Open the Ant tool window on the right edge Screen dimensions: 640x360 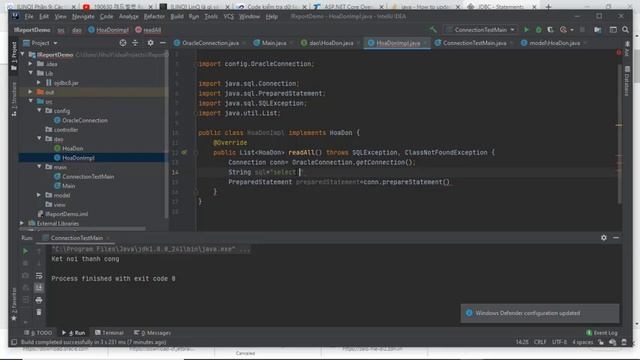click(627, 49)
